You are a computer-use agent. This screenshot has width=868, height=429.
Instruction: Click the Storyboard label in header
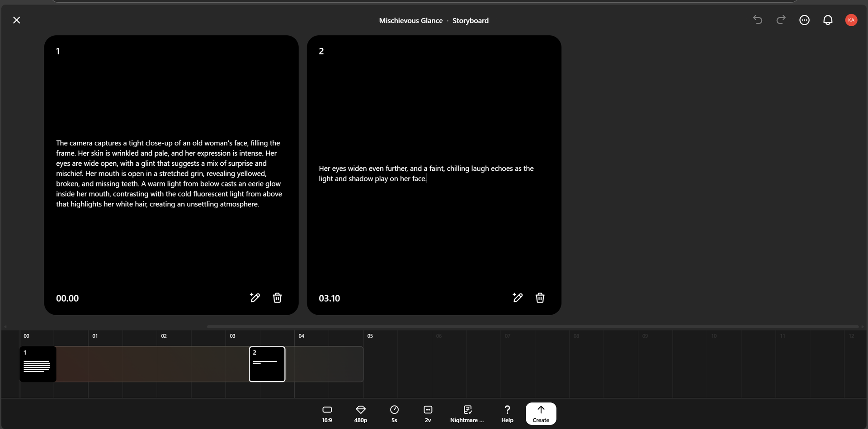(470, 20)
